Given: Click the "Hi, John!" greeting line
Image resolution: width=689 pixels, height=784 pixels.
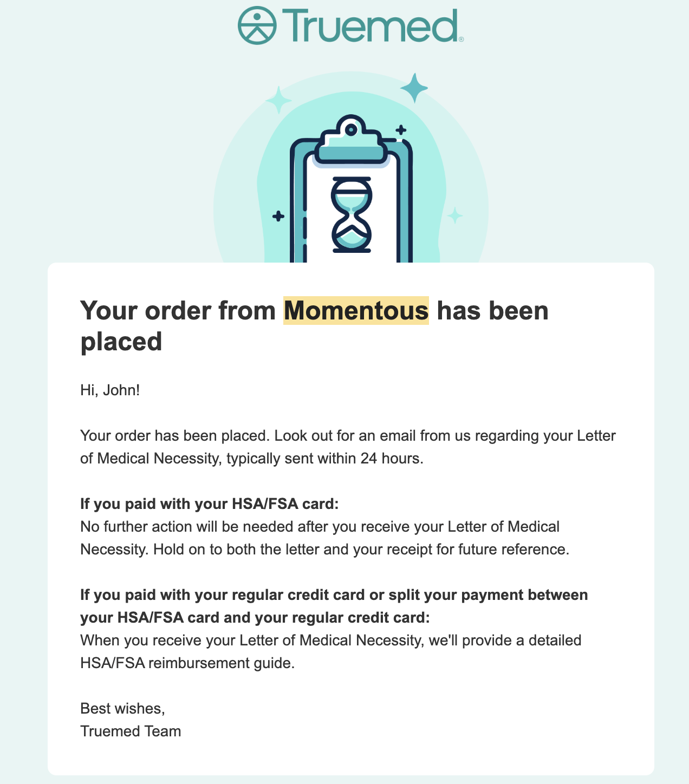Looking at the screenshot, I should [110, 390].
